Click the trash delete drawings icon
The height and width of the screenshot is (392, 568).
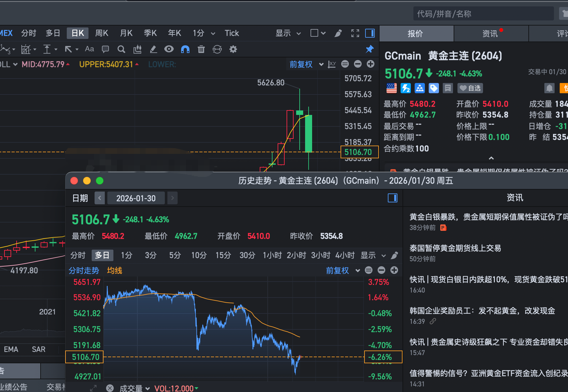coord(201,49)
